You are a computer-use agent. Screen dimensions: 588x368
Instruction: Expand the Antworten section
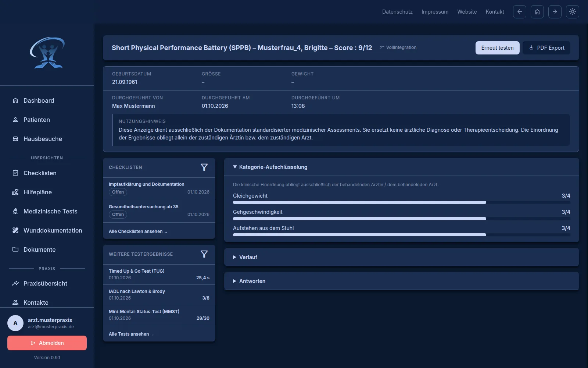click(x=401, y=281)
